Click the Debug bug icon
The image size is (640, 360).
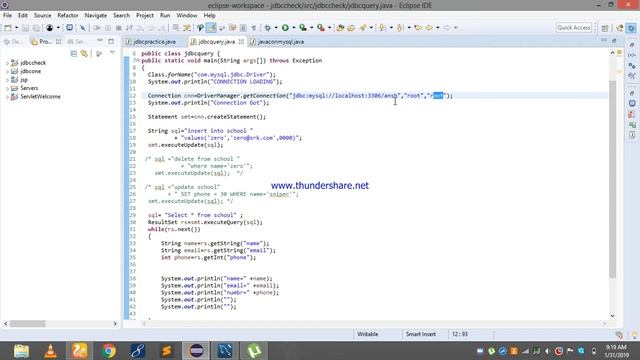[x=268, y=28]
